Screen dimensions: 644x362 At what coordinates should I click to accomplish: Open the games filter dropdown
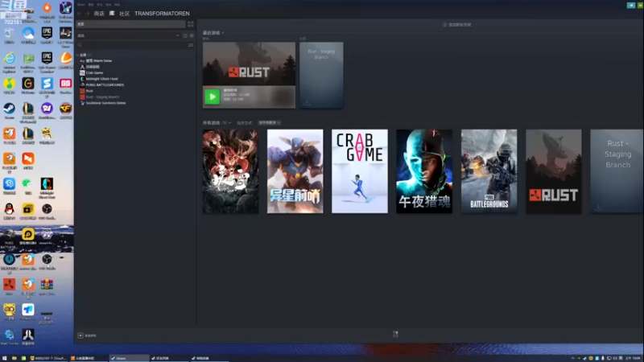coord(128,35)
